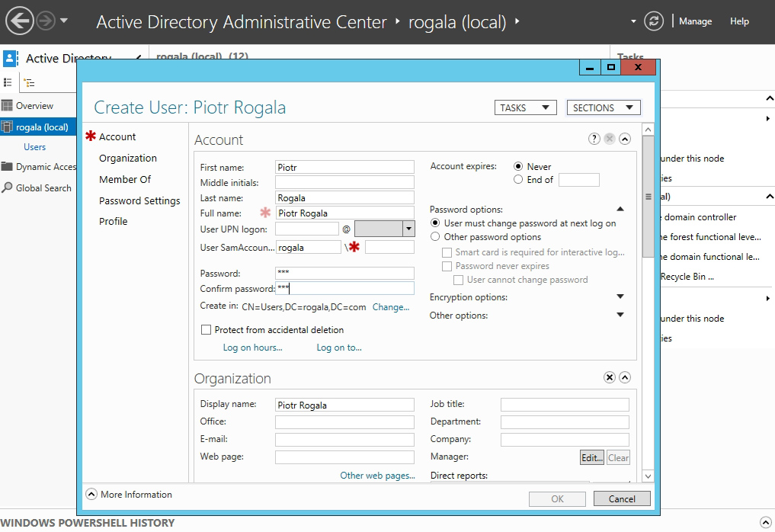Jump to Organization section
This screenshot has height=532, width=775.
coord(128,159)
